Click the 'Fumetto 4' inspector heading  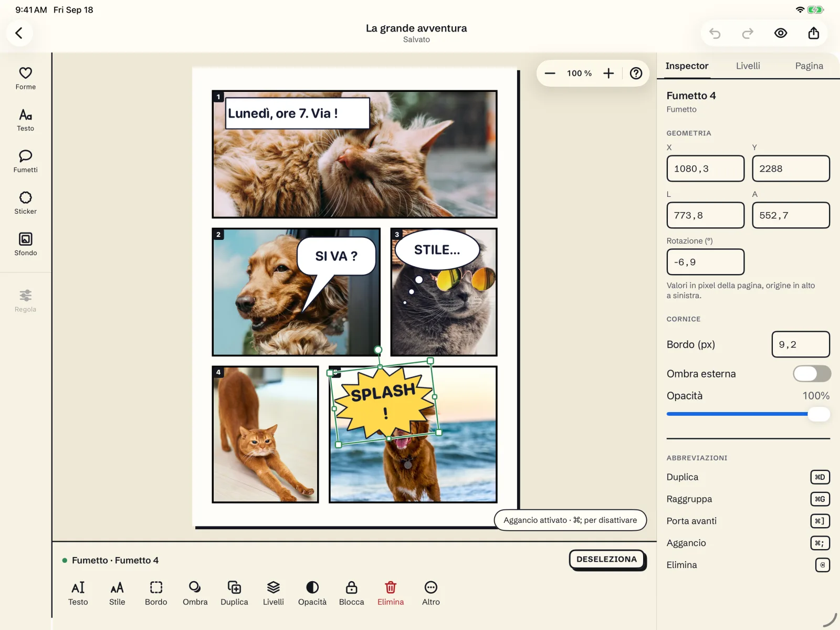click(x=691, y=96)
